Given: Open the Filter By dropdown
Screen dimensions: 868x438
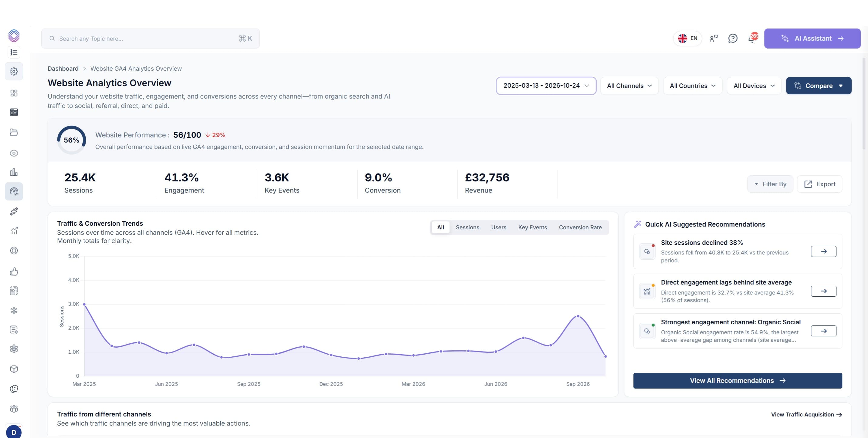Looking at the screenshot, I should [x=770, y=184].
